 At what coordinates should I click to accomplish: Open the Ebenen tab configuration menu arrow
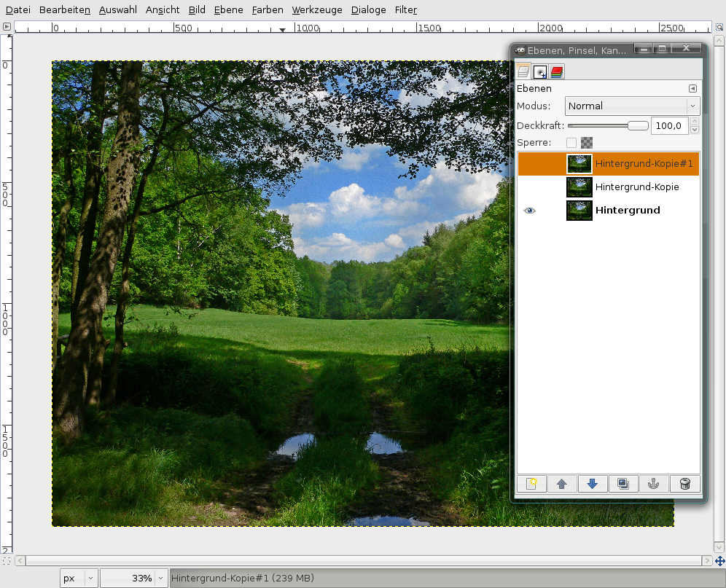(692, 88)
